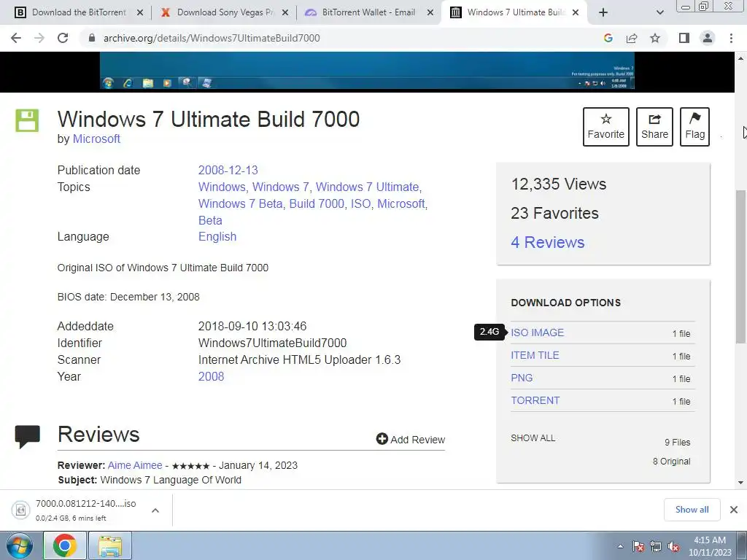
Task: Click the forward navigation arrow
Action: (39, 38)
